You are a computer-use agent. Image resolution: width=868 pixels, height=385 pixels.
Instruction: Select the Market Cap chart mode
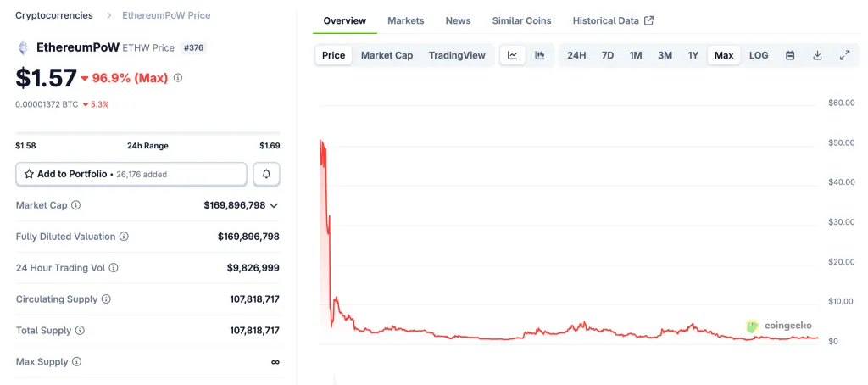(387, 55)
